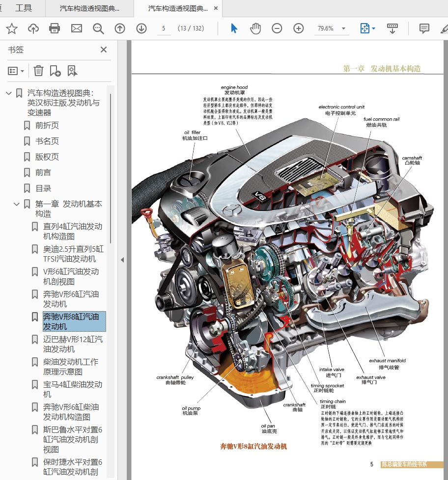Image resolution: width=448 pixels, height=480 pixels.
Task: Click the page number input field
Action: [x=164, y=28]
